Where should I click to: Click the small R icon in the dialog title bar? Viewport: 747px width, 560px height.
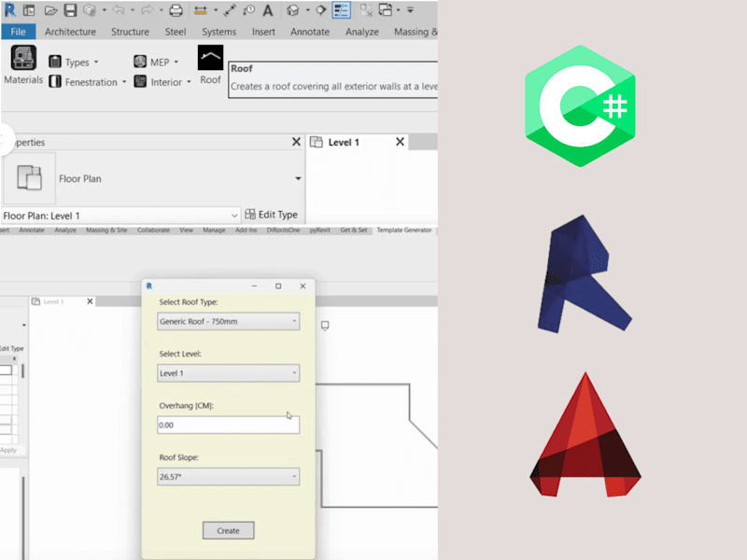[x=149, y=286]
